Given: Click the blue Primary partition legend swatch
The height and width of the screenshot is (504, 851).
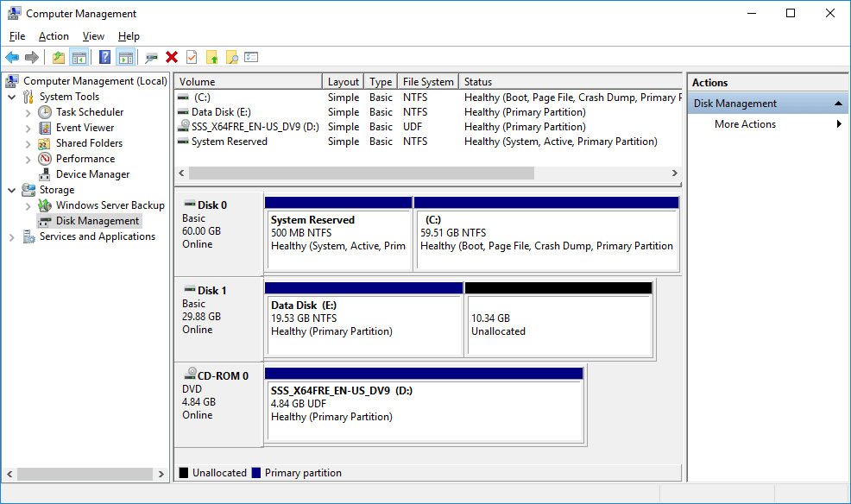Looking at the screenshot, I should [256, 473].
